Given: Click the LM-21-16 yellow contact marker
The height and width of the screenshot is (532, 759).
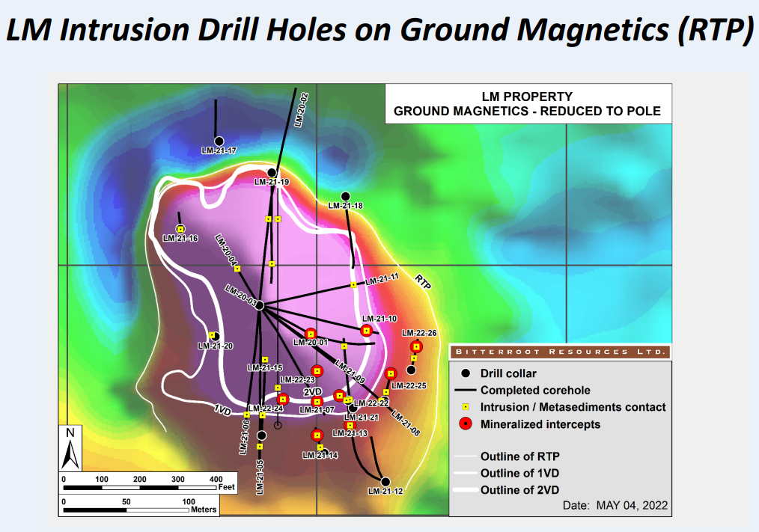Looking at the screenshot, I should coord(180,229).
